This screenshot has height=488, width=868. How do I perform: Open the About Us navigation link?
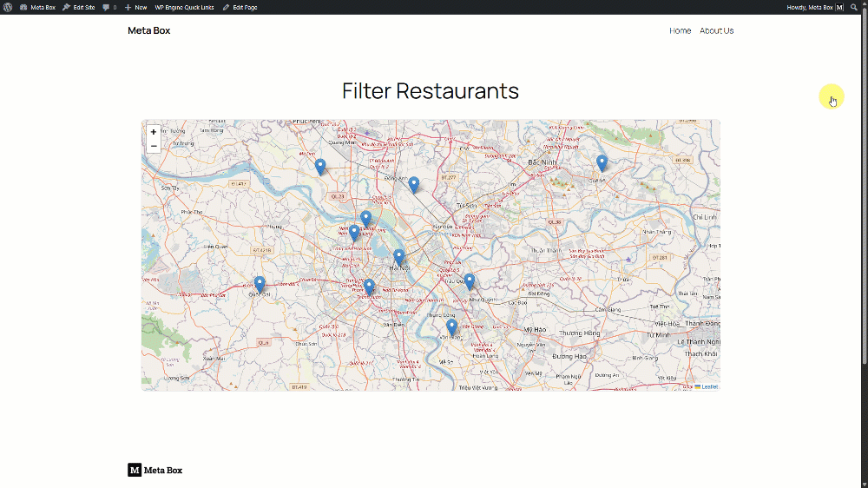coord(716,30)
